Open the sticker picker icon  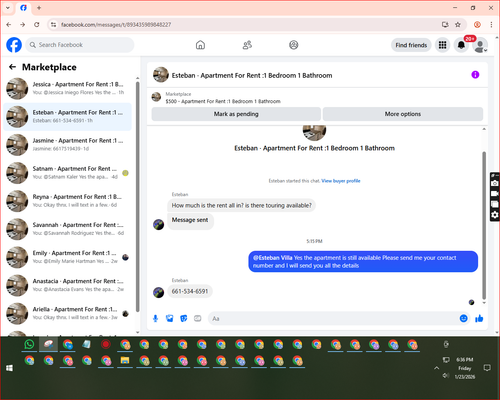[184, 319]
